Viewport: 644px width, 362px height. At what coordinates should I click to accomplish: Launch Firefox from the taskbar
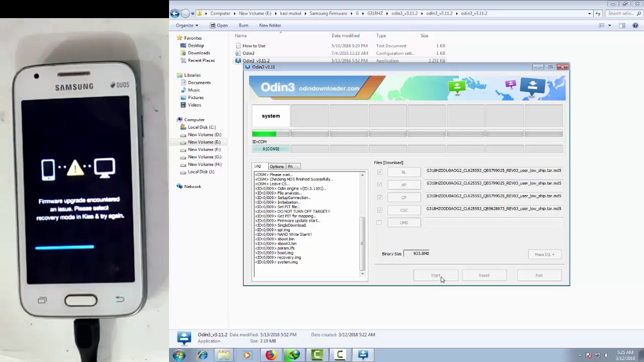click(271, 355)
